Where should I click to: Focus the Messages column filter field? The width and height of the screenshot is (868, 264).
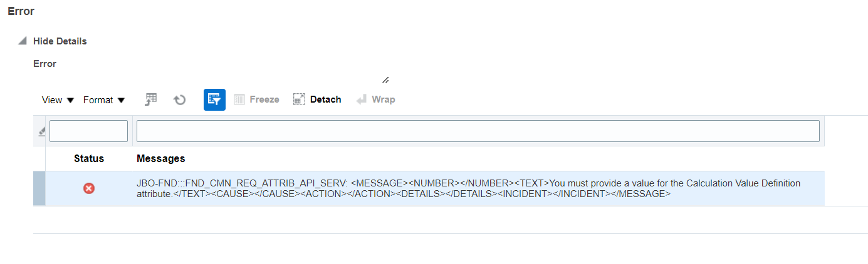478,131
